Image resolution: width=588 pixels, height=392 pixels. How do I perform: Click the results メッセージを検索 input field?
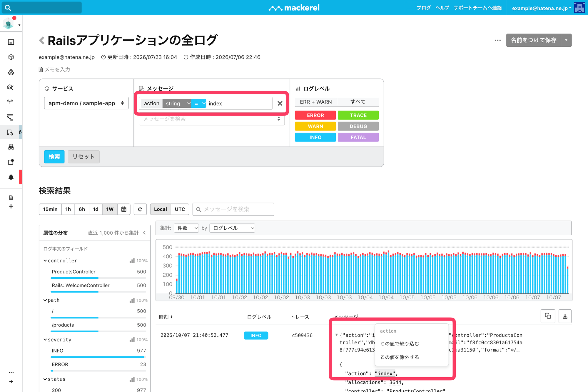[233, 209]
